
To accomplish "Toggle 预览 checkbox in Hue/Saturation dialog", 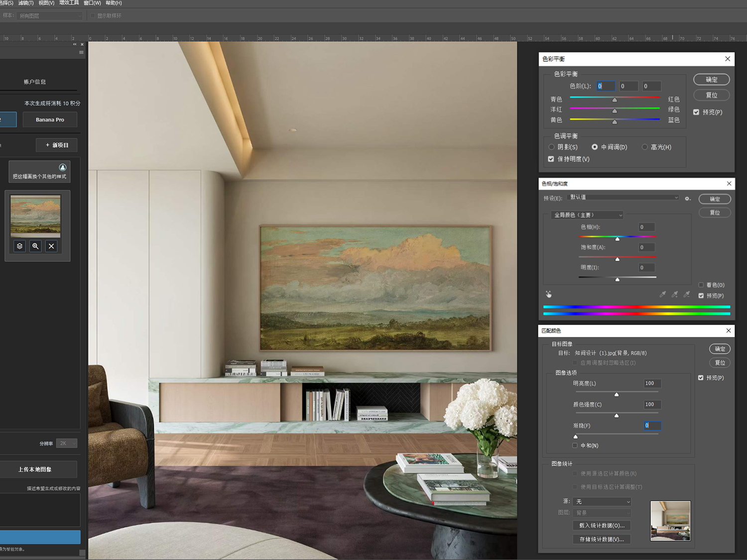I will 701,296.
